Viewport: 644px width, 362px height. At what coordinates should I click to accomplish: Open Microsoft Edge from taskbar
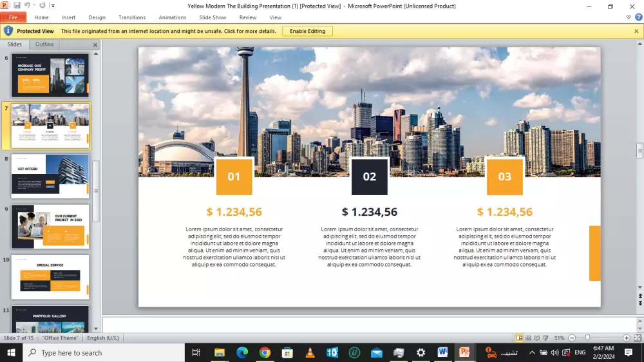[242, 352]
